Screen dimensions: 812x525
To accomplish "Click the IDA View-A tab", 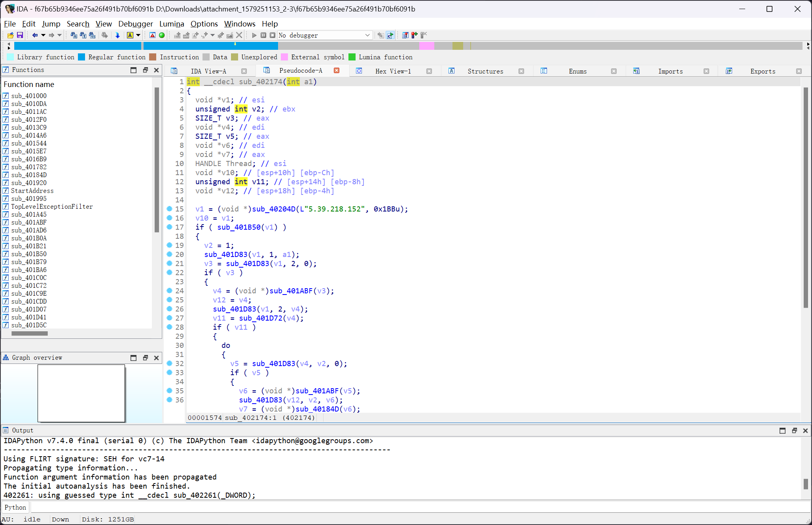I will (x=210, y=71).
